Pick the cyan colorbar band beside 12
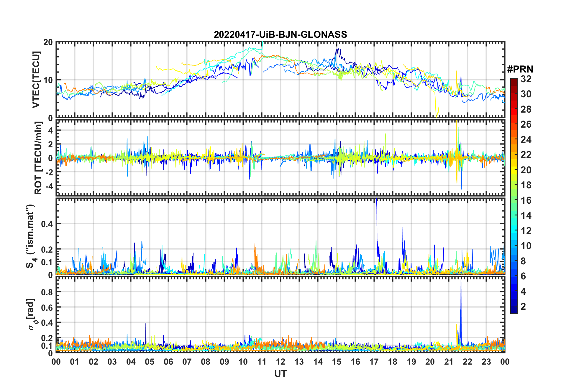The width and height of the screenshot is (561, 392). (514, 231)
